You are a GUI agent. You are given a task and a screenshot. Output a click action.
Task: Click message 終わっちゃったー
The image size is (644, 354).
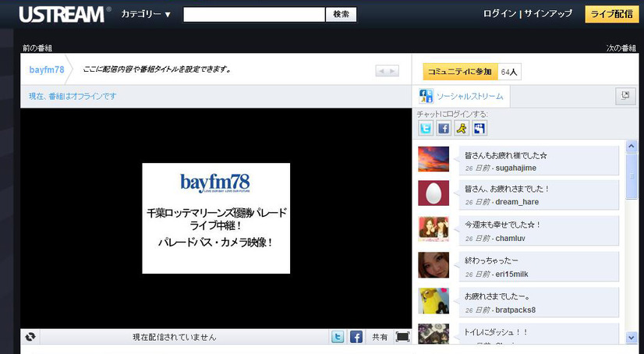click(491, 260)
